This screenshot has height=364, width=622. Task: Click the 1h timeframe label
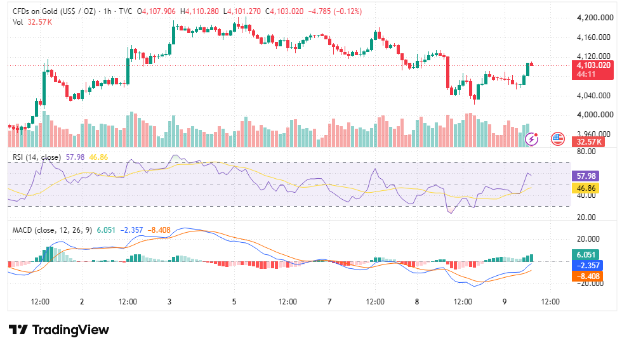point(107,11)
